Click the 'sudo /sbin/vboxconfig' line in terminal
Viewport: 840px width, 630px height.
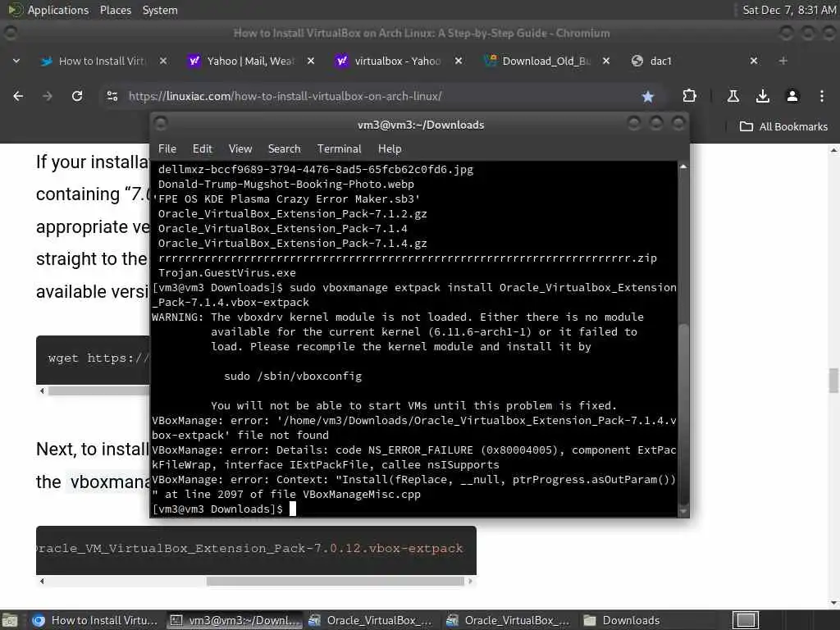coord(293,377)
